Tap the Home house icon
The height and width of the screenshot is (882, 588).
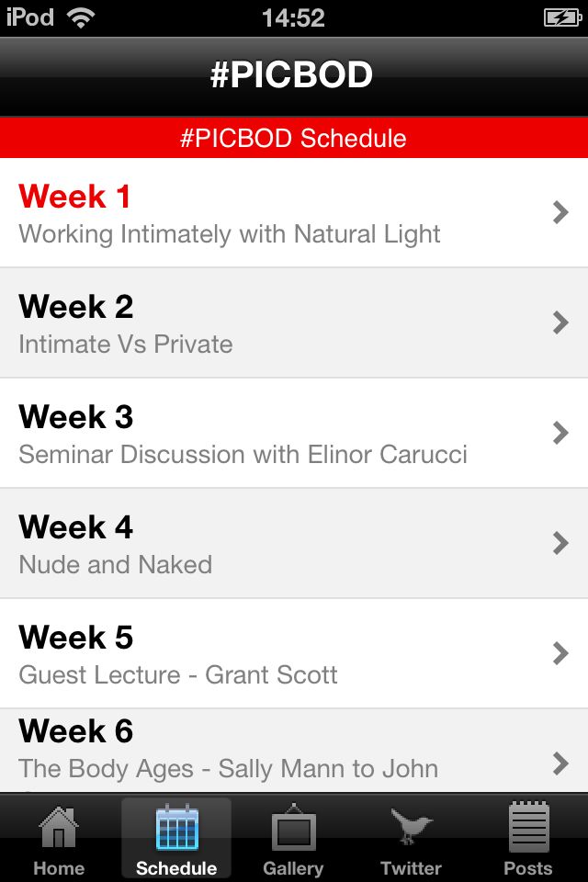59,827
